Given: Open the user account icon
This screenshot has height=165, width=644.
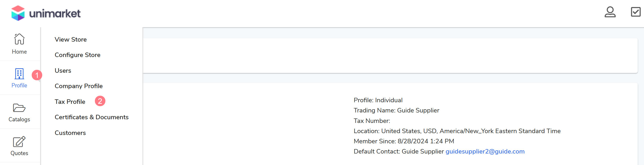Looking at the screenshot, I should [610, 12].
